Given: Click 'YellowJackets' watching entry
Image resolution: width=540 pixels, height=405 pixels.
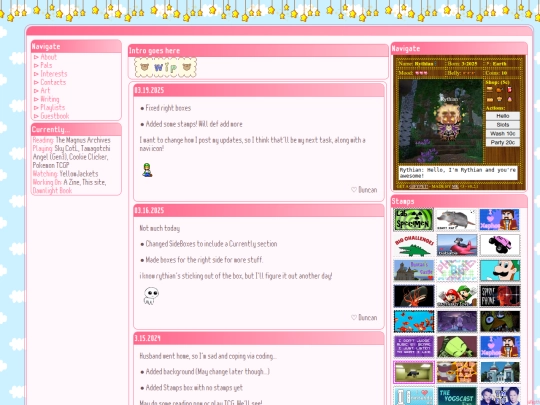Looking at the screenshot, I should click(x=79, y=174).
